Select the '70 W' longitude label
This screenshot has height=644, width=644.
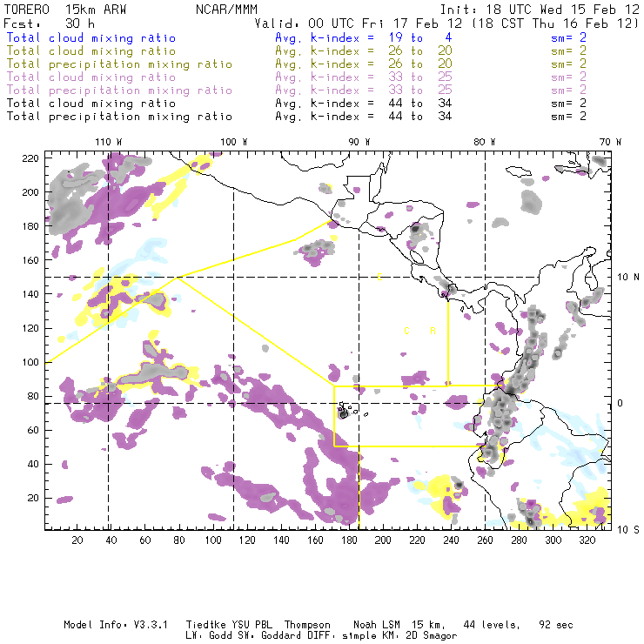(610, 142)
